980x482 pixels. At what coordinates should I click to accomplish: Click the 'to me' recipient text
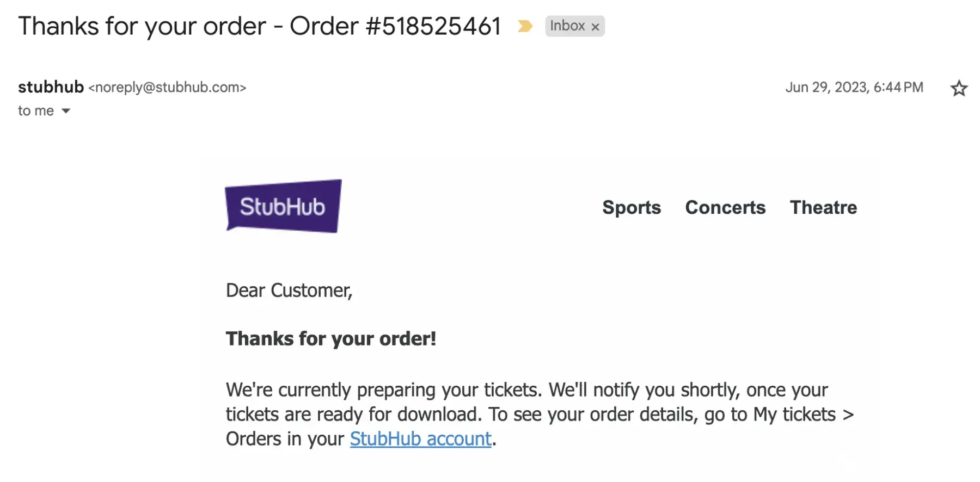[36, 111]
